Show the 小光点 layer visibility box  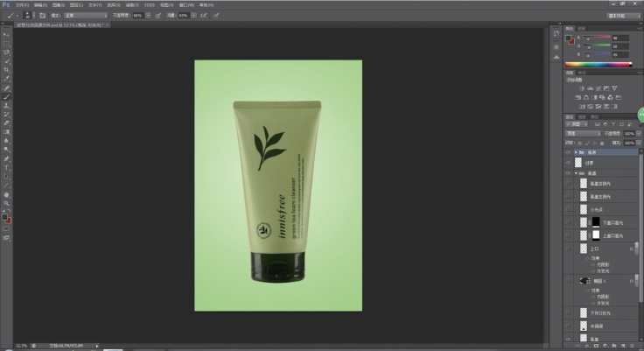[x=568, y=209]
